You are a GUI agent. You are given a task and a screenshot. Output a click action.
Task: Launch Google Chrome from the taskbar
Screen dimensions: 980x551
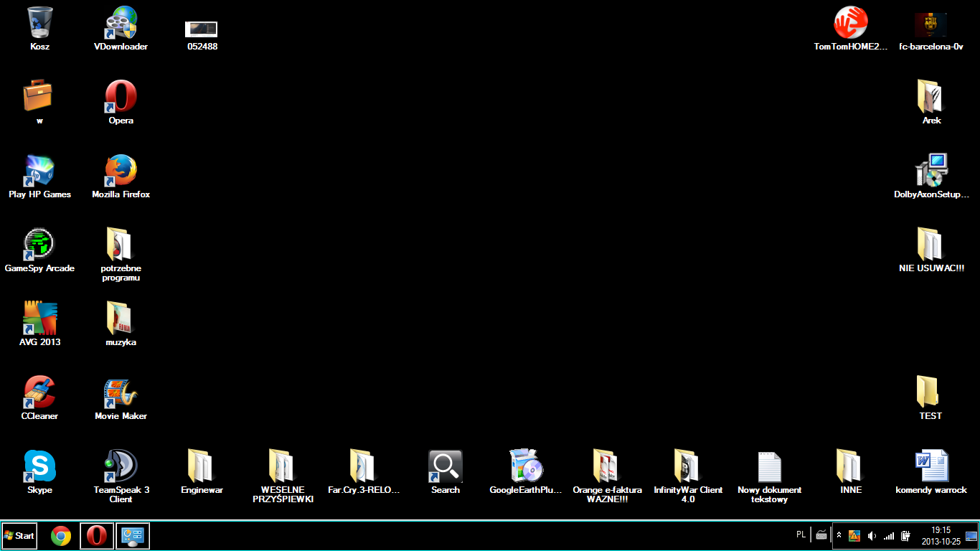tap(61, 536)
